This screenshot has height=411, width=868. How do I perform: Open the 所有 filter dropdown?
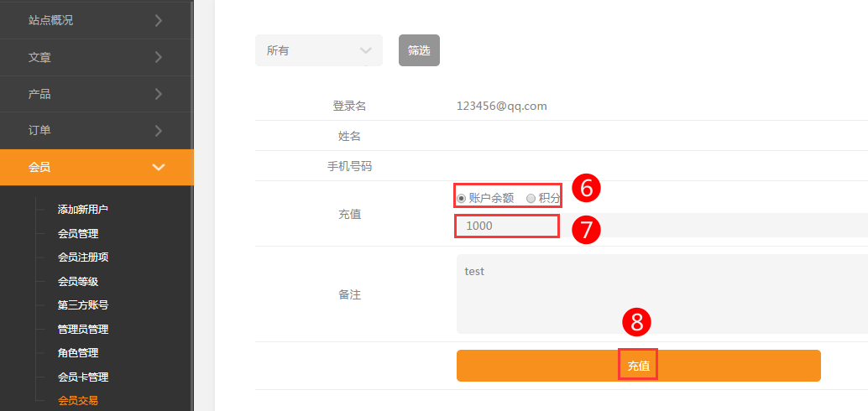pyautogui.click(x=319, y=50)
